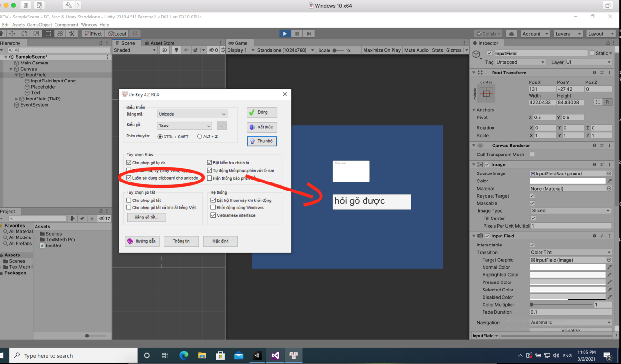The height and width of the screenshot is (364, 621).
Task: Open Tag Untagged dropdown
Action: coord(521,62)
